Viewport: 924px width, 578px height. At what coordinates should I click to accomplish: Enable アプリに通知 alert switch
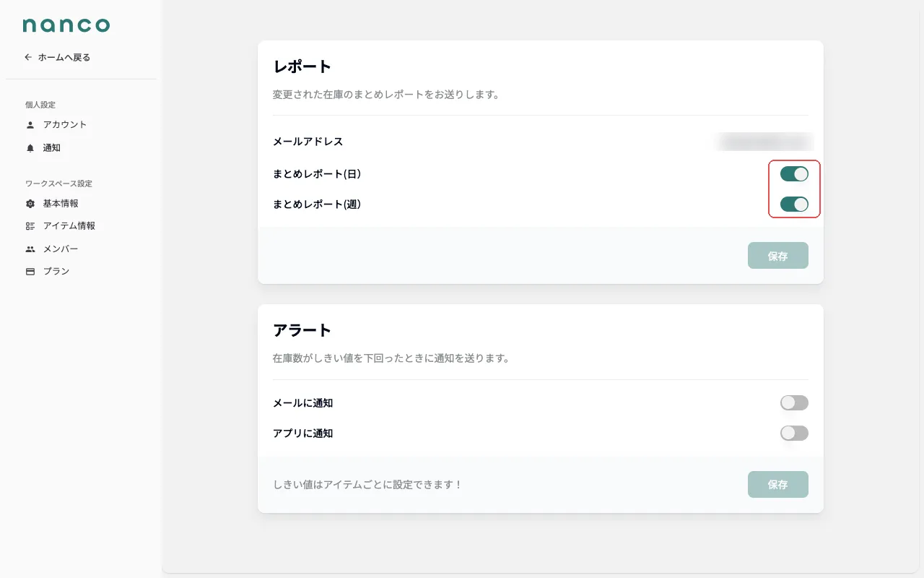tap(794, 433)
